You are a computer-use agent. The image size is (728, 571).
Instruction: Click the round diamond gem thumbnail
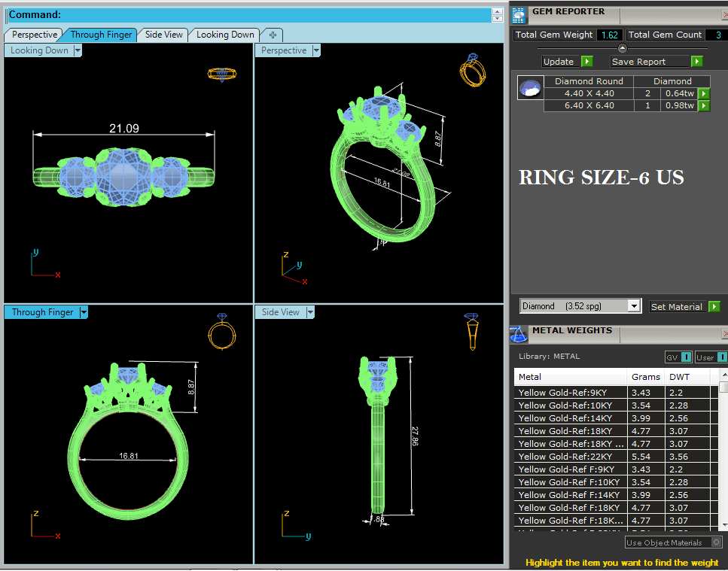coord(530,89)
